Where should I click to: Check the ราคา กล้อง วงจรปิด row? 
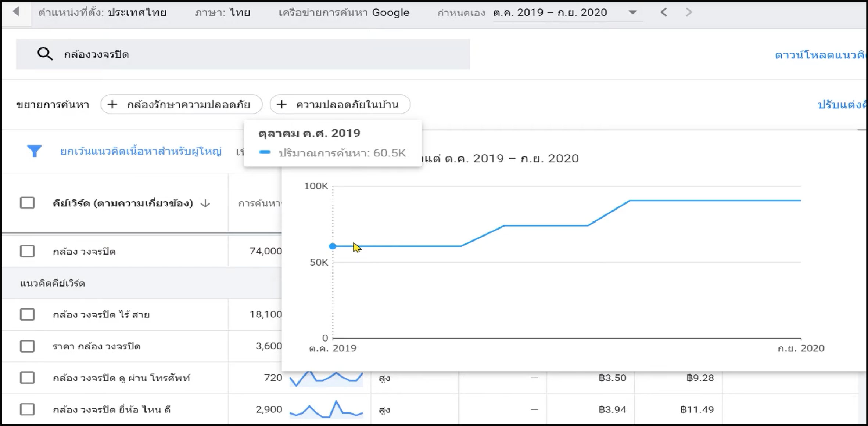(x=27, y=346)
